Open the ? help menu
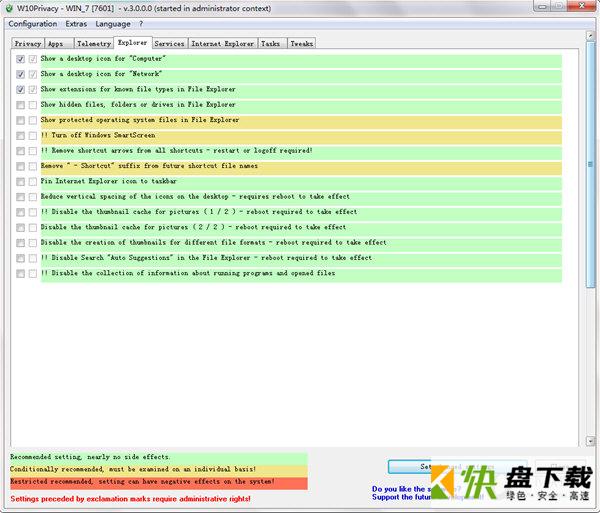 tap(141, 24)
